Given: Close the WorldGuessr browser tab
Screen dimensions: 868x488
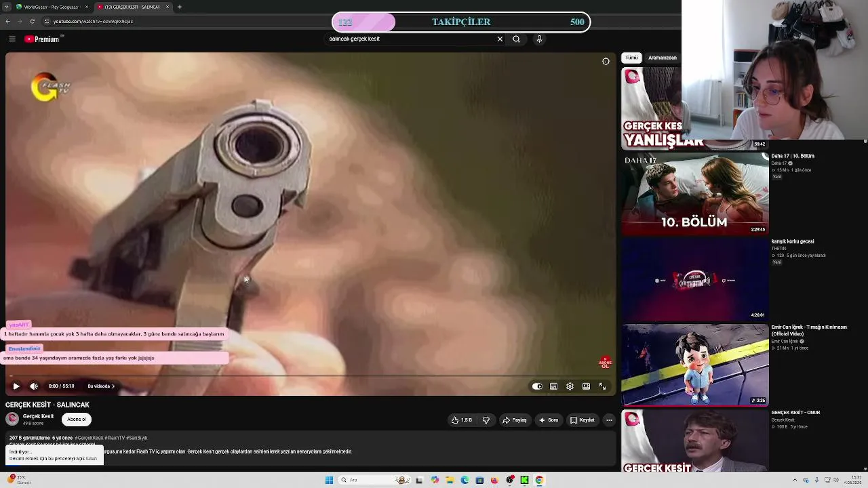Looking at the screenshot, I should click(x=87, y=7).
